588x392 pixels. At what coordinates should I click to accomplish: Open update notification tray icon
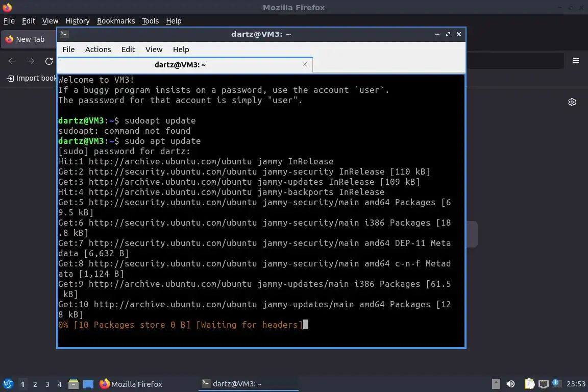(556, 383)
